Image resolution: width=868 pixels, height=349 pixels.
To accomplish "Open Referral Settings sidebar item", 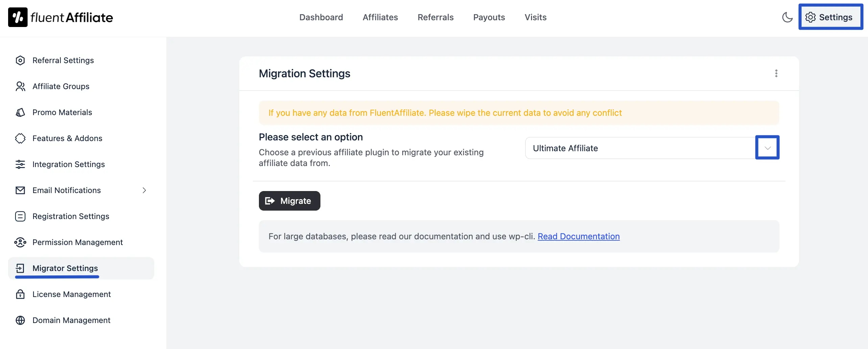I will (x=81, y=60).
